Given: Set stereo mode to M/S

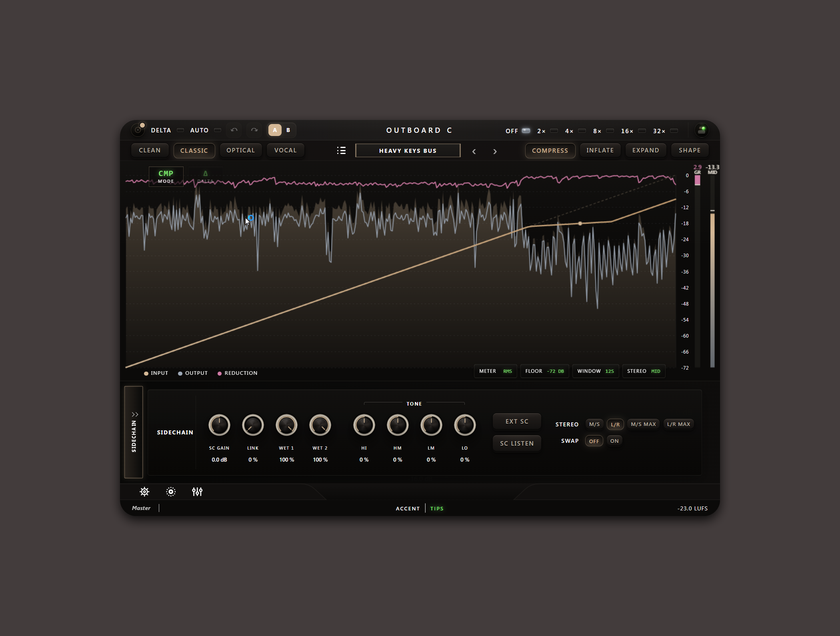Looking at the screenshot, I should click(x=594, y=424).
